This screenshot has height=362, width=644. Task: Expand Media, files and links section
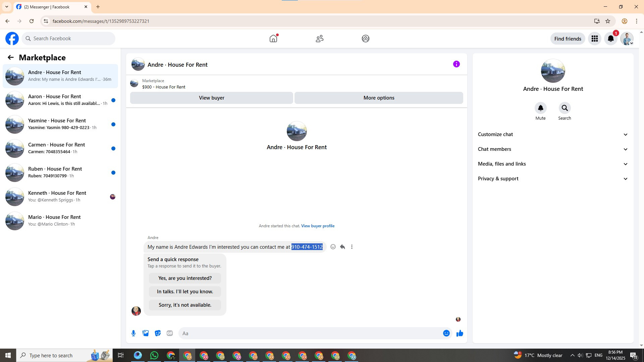[x=553, y=164]
